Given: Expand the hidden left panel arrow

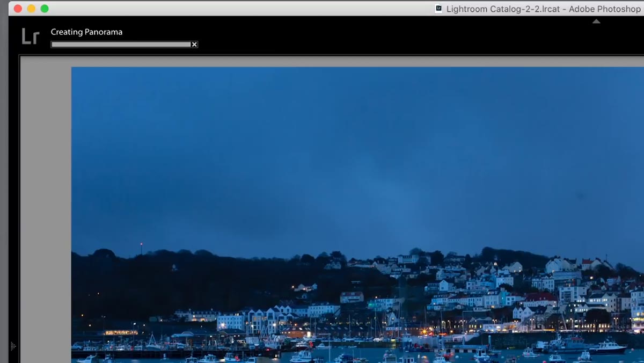Looking at the screenshot, I should [x=13, y=346].
